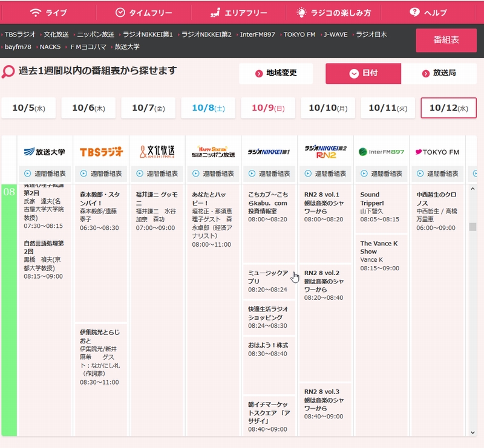
Task: Open program 福井謙二 グッモニ
Action: click(x=157, y=310)
